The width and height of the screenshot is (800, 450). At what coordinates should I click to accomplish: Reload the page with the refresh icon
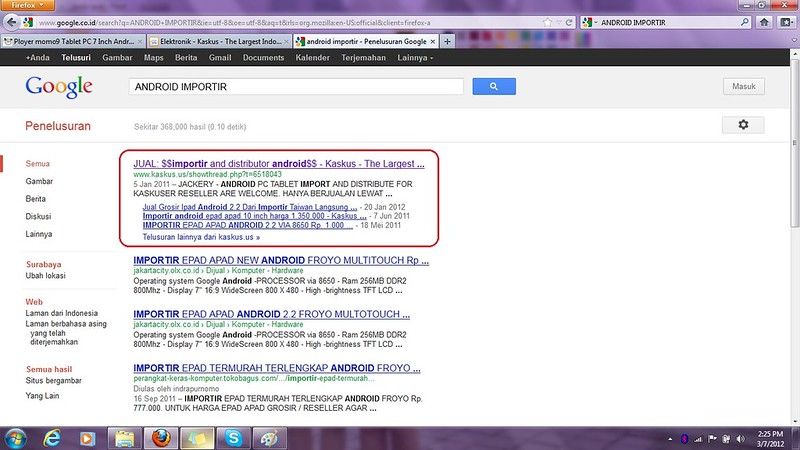point(569,22)
